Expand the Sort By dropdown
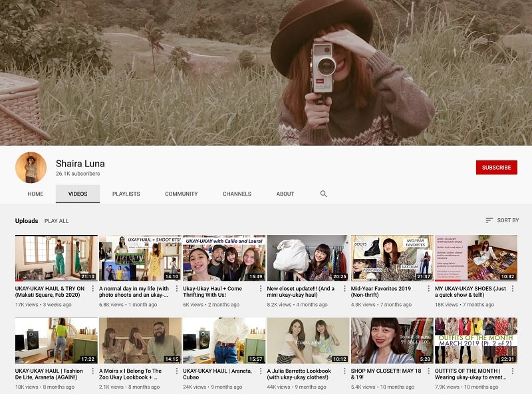Screen dimensions: 532x394 click(502, 220)
